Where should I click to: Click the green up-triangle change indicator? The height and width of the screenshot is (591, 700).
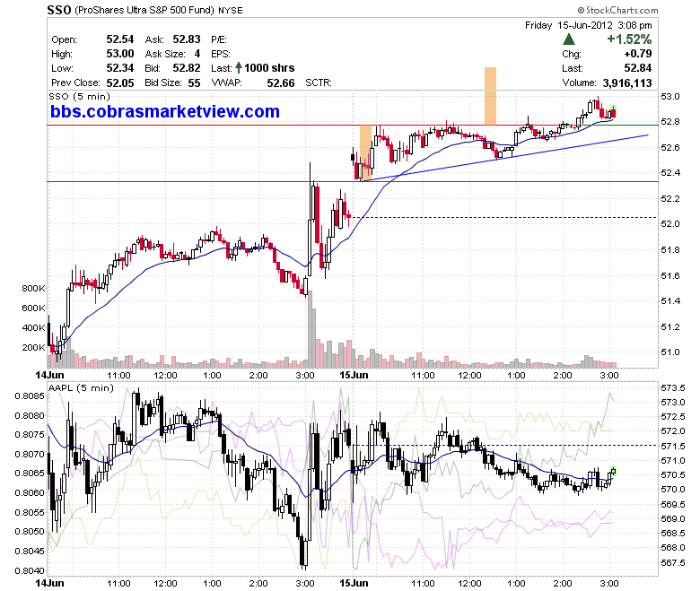tap(569, 39)
